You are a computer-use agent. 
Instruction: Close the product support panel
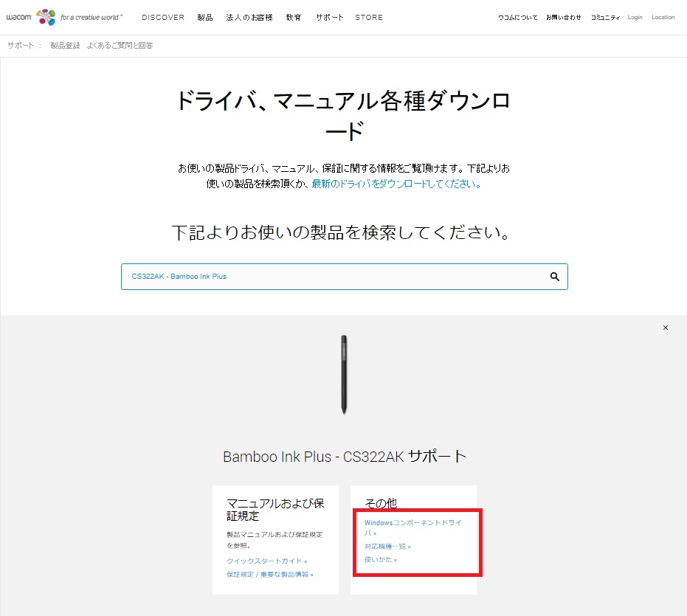pos(666,328)
